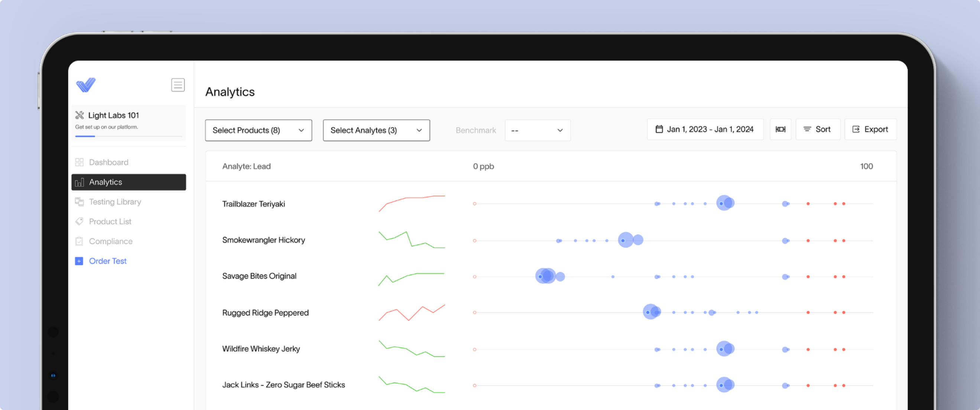Click the Smokewrangler Hickory trend sparkline
The width and height of the screenshot is (980, 410).
[x=412, y=240]
